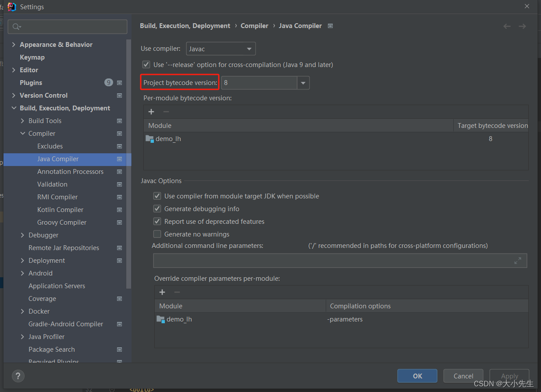Collapse the Compiler node
This screenshot has width=541, height=392.
coord(22,134)
